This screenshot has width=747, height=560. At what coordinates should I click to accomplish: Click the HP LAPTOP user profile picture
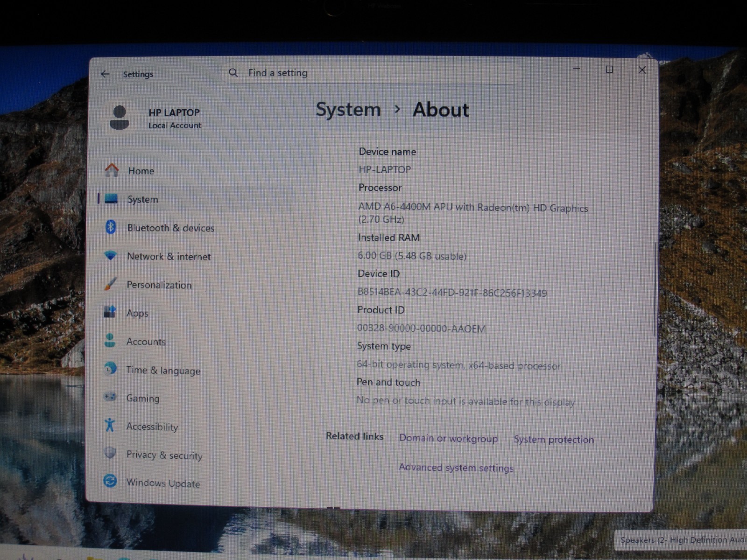pos(119,118)
